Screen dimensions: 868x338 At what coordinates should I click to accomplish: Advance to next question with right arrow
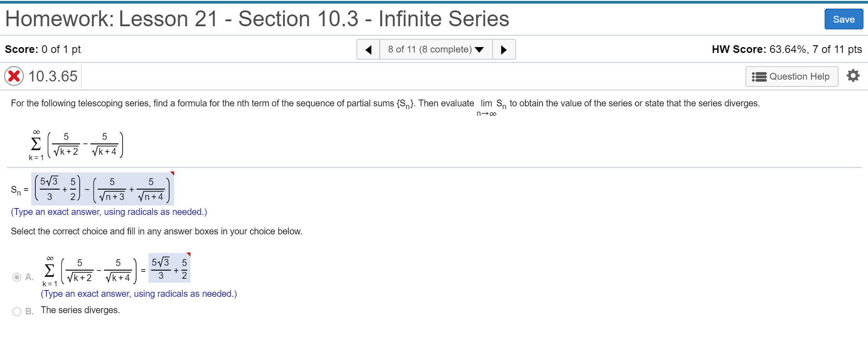pyautogui.click(x=504, y=49)
